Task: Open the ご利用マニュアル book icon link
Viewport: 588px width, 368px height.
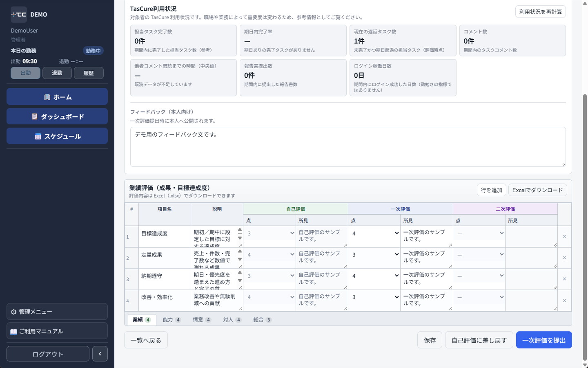Action: [57, 331]
